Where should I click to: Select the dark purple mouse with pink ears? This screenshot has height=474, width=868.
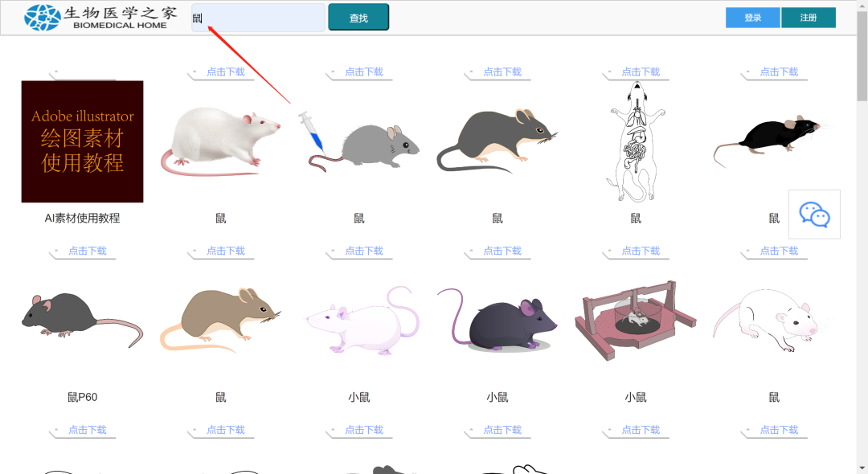pos(497,318)
